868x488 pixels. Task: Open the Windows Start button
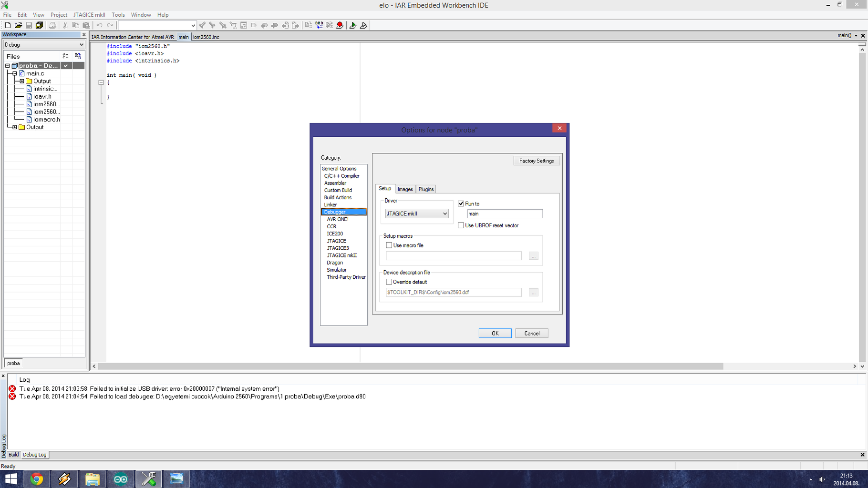[11, 479]
